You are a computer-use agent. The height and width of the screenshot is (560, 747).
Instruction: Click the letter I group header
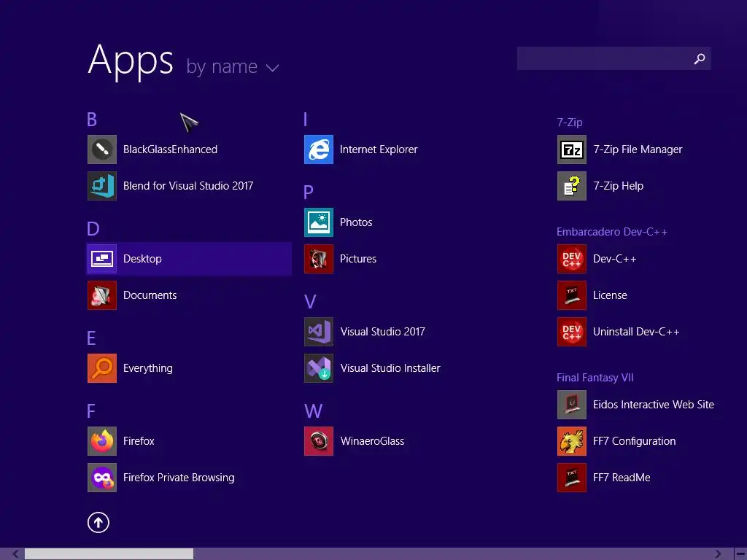[306, 120]
